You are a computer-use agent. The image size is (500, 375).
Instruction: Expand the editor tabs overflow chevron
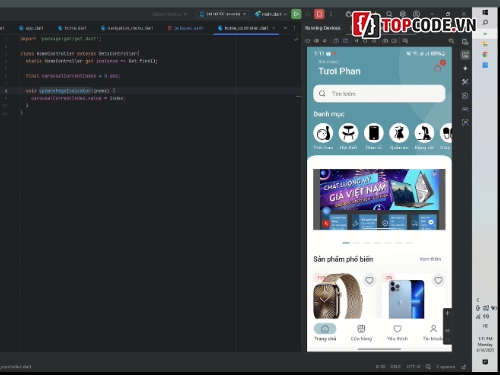[285, 28]
